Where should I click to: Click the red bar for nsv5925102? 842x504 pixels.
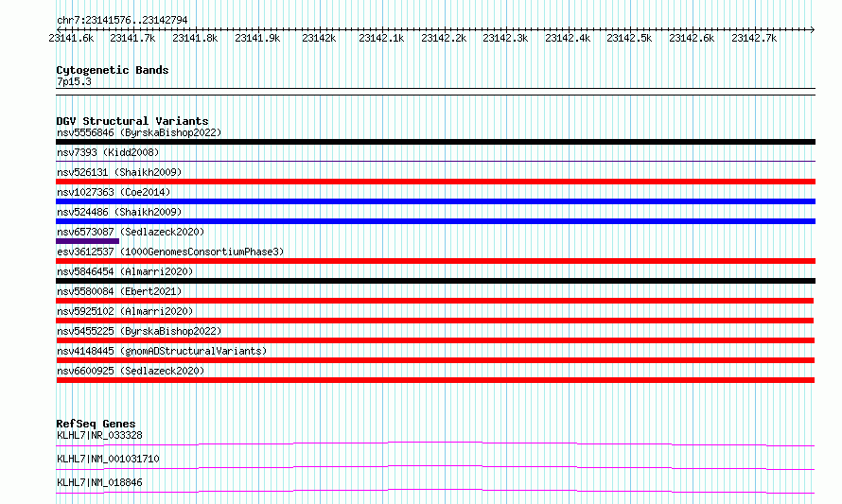pyautogui.click(x=435, y=321)
